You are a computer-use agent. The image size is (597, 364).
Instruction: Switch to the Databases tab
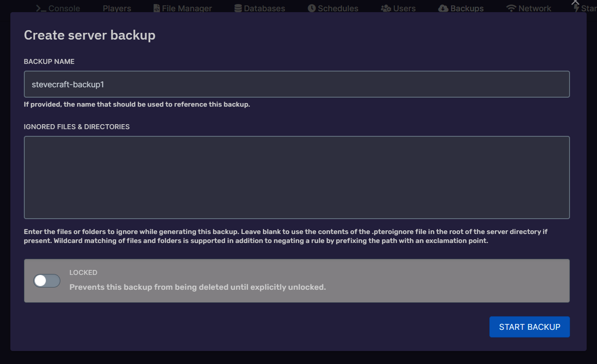259,8
